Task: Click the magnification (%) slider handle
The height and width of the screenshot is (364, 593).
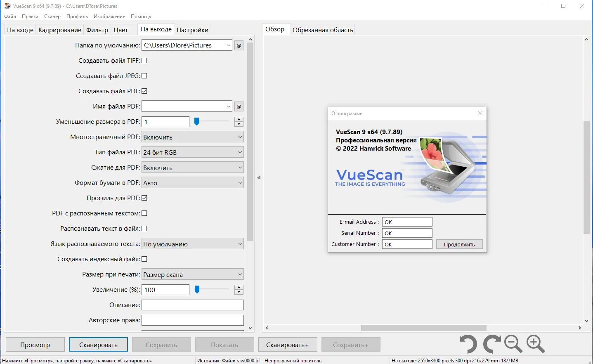Action: (197, 290)
